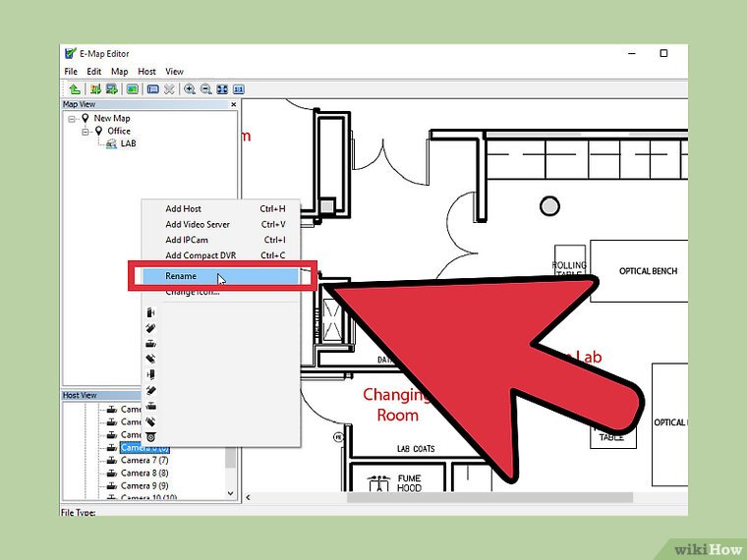Click the Zoom Out magnifier icon
Image resolution: width=747 pixels, height=560 pixels.
(206, 88)
